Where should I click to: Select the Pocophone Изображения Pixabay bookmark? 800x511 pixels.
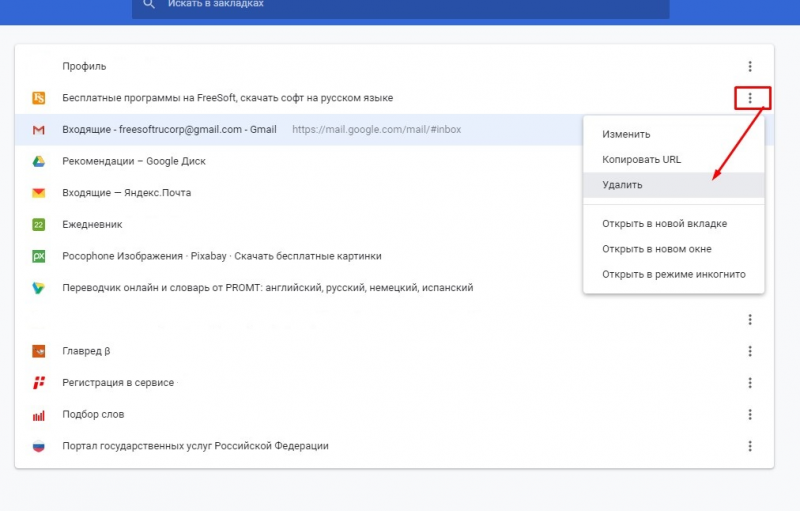[299, 256]
